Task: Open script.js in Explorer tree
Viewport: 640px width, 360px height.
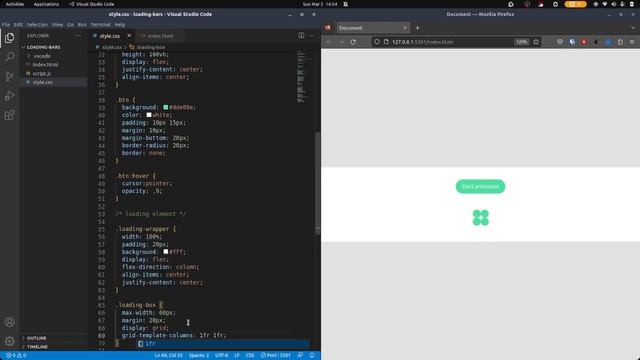Action: [42, 73]
